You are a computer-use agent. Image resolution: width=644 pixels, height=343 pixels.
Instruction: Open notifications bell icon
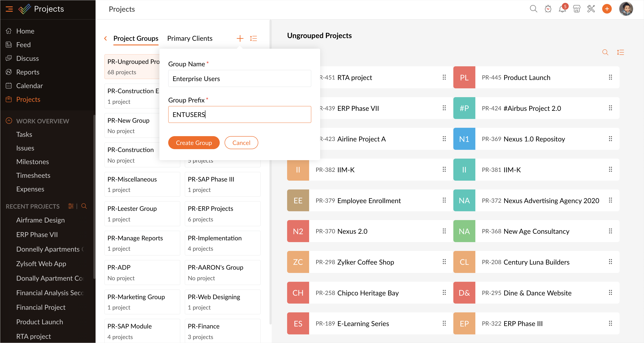point(562,9)
